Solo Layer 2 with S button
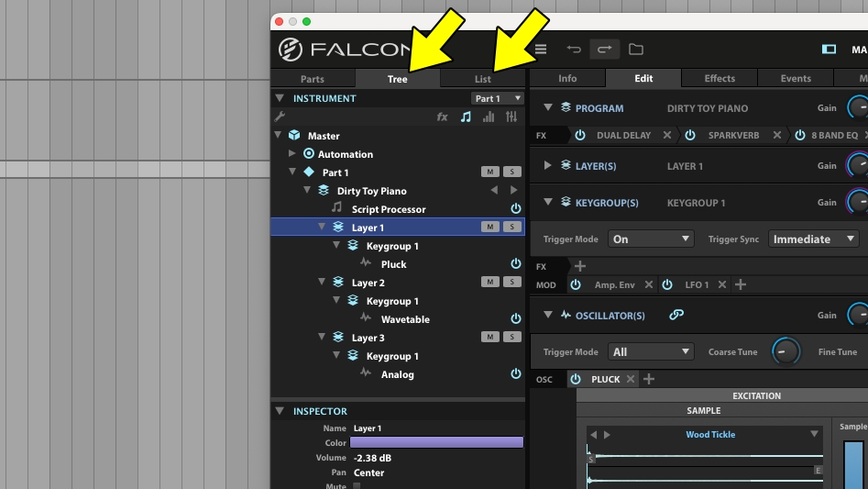Image resolution: width=868 pixels, height=489 pixels. point(512,282)
